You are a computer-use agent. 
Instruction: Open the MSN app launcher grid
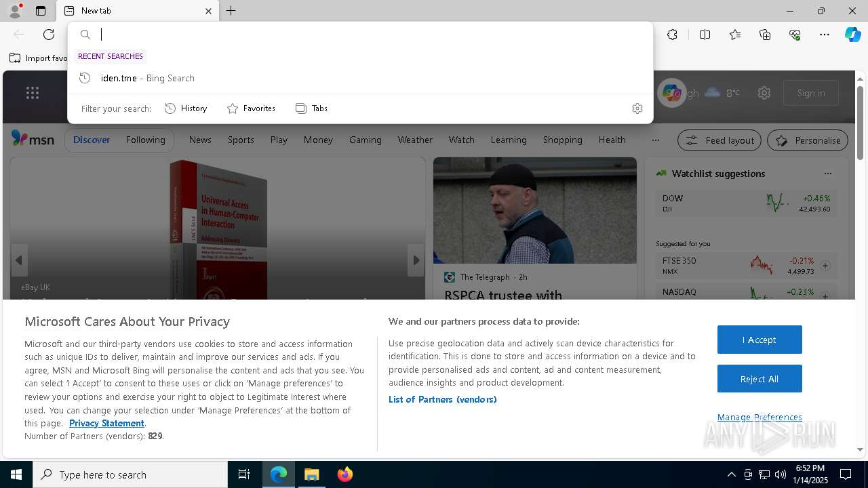point(33,93)
